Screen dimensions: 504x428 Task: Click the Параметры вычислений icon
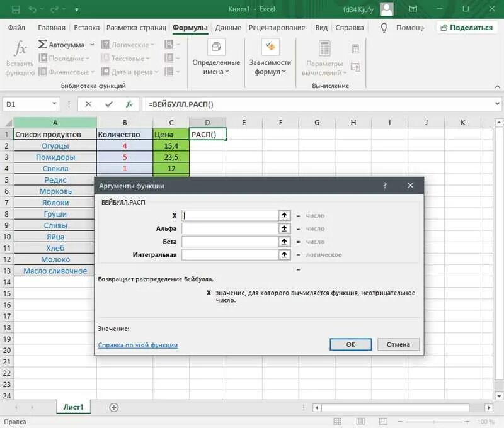pos(324,48)
